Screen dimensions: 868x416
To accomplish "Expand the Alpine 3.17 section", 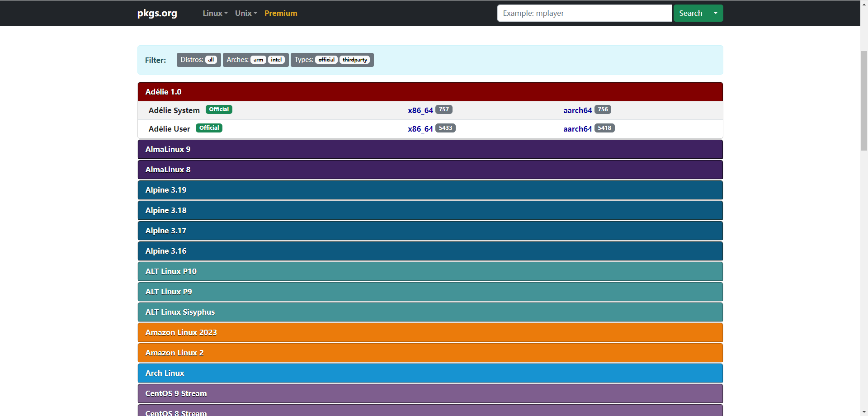I will [430, 231].
